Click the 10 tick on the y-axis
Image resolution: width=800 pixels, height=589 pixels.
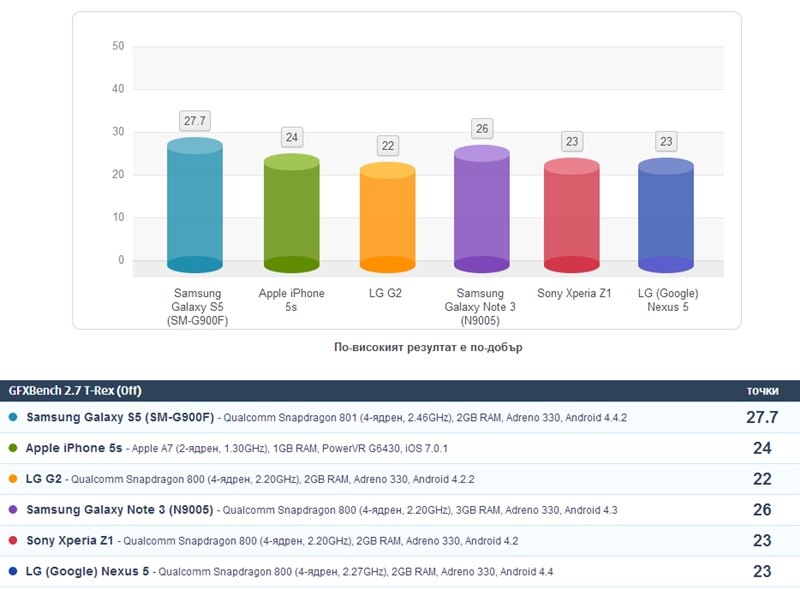[118, 217]
